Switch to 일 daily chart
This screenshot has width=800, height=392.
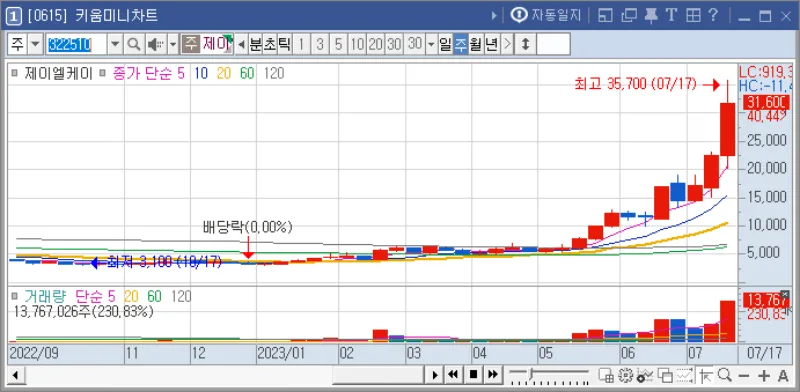pyautogui.click(x=445, y=44)
